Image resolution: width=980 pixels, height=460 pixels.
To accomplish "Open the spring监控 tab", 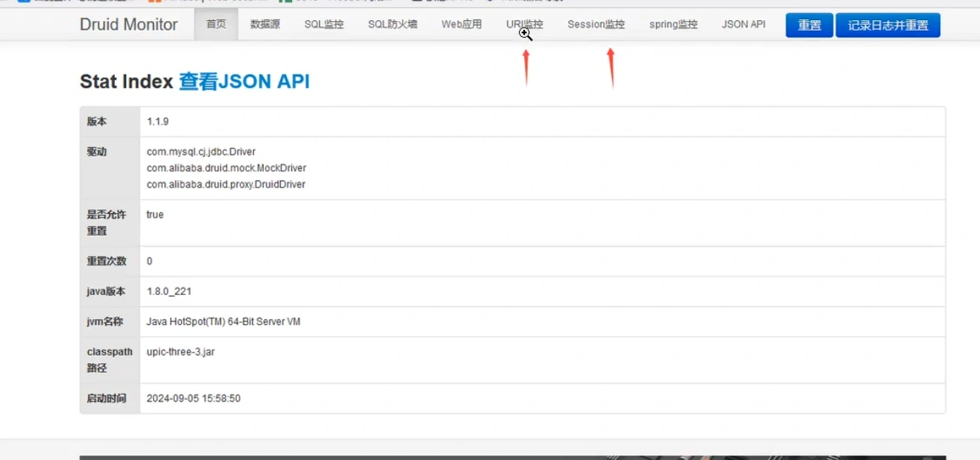I will coord(673,25).
